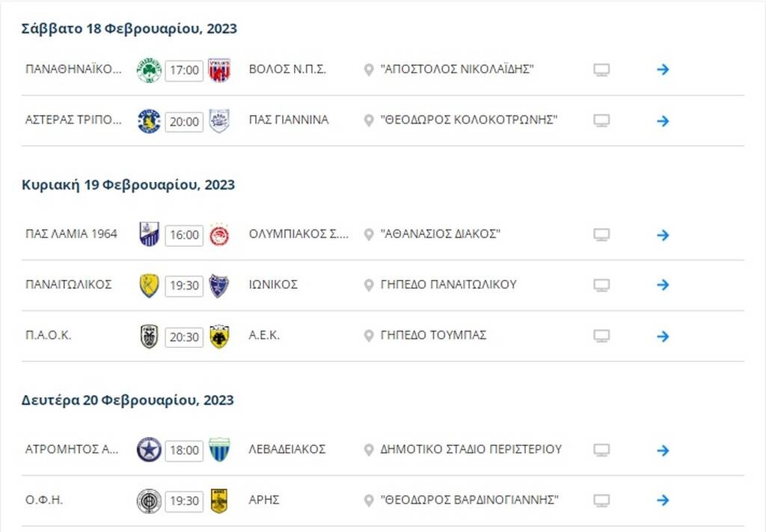The image size is (766, 532).
Task: Open match details arrow for Panathinaikos vs Volos
Action: tap(663, 69)
